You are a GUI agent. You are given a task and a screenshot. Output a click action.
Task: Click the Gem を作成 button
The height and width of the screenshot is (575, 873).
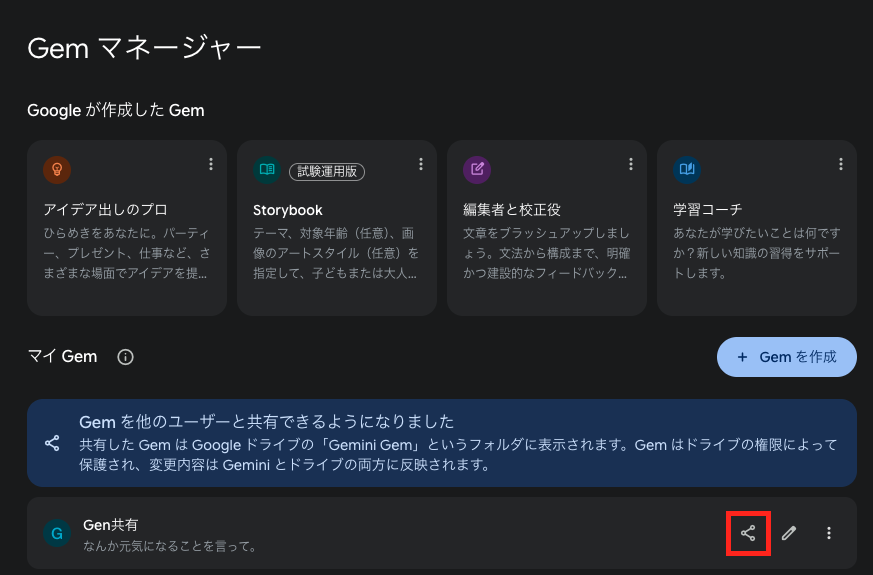click(786, 357)
